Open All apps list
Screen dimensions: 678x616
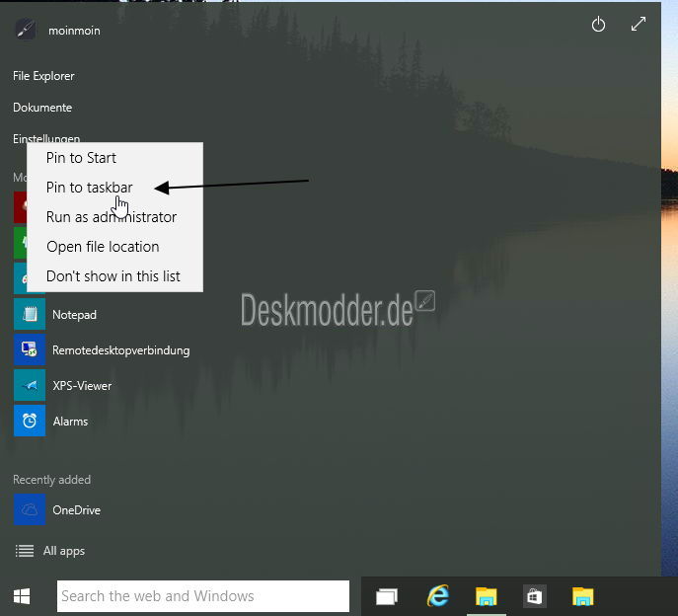[x=64, y=551]
